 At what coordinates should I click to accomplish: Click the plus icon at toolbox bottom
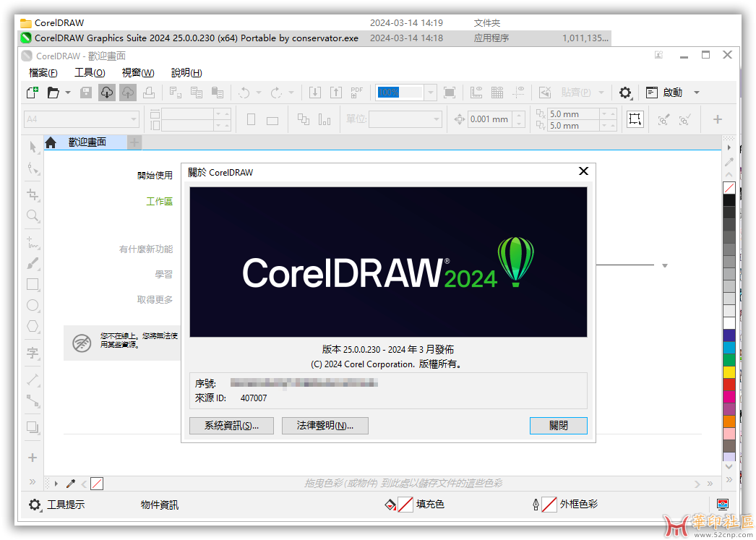(33, 458)
